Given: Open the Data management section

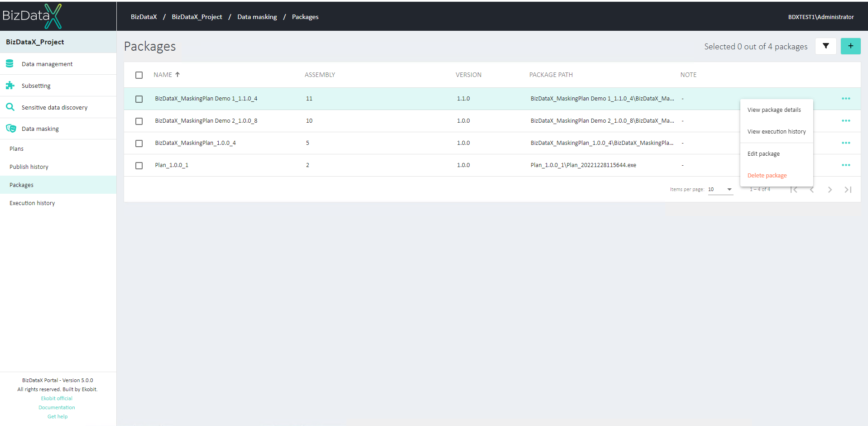Looking at the screenshot, I should click(x=58, y=64).
